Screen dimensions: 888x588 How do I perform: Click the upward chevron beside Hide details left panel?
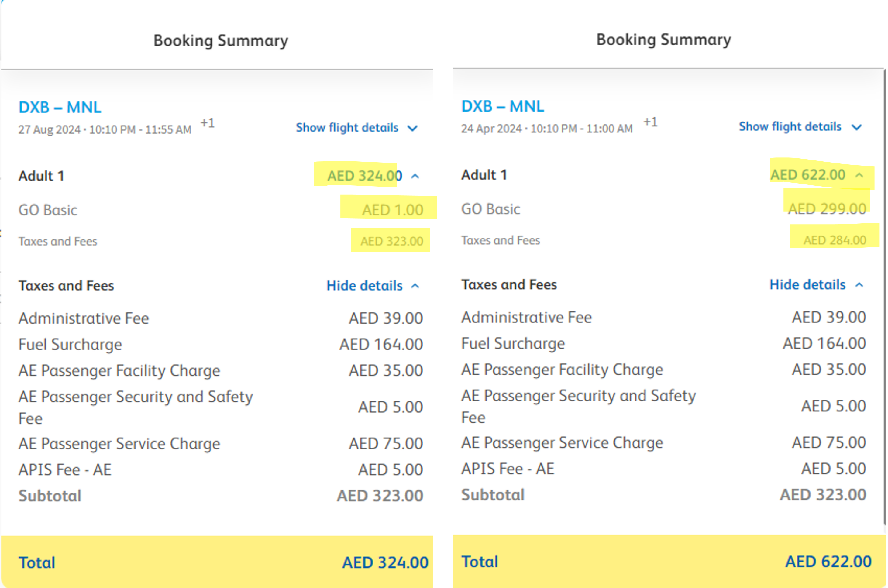415,286
